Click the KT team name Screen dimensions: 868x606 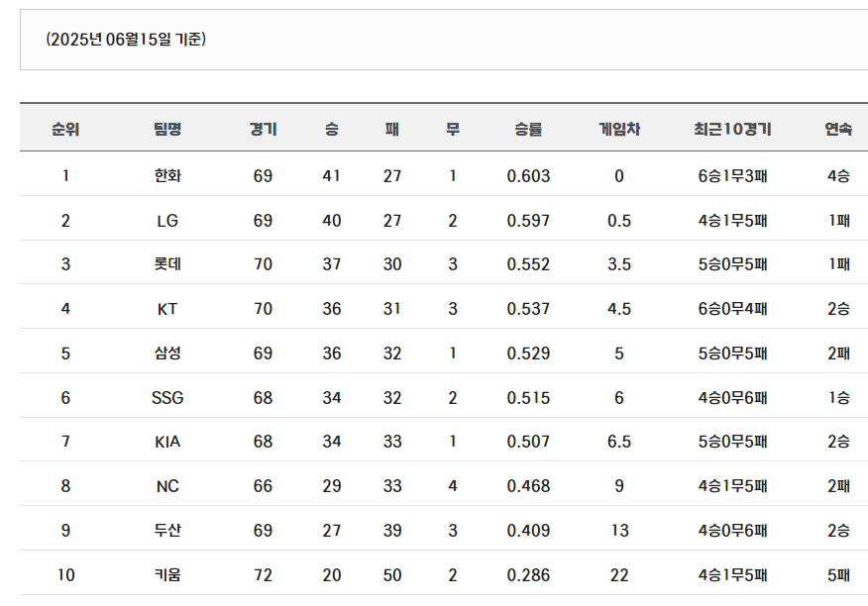pos(167,309)
